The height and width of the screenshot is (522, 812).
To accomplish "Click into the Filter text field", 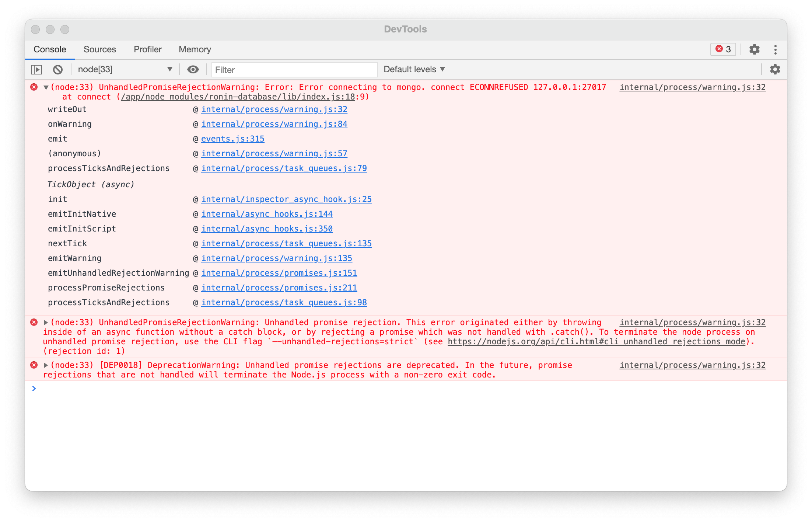I will pos(294,70).
